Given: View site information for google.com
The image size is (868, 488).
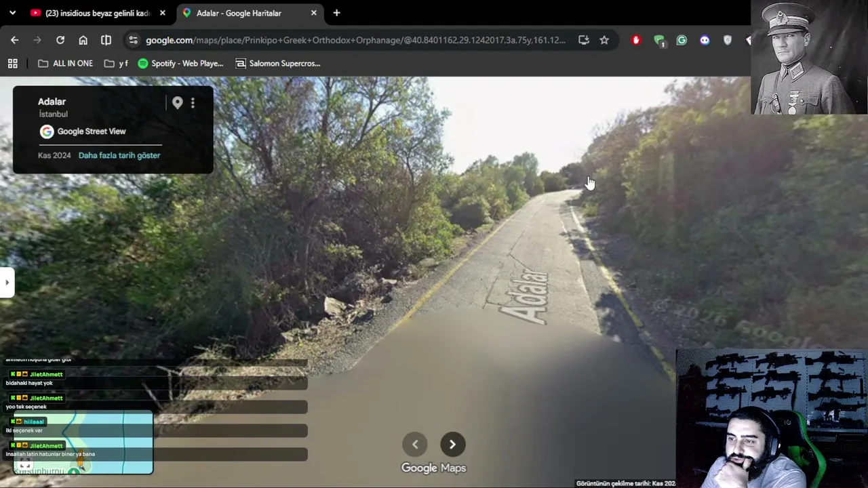Looking at the screenshot, I should 133,40.
